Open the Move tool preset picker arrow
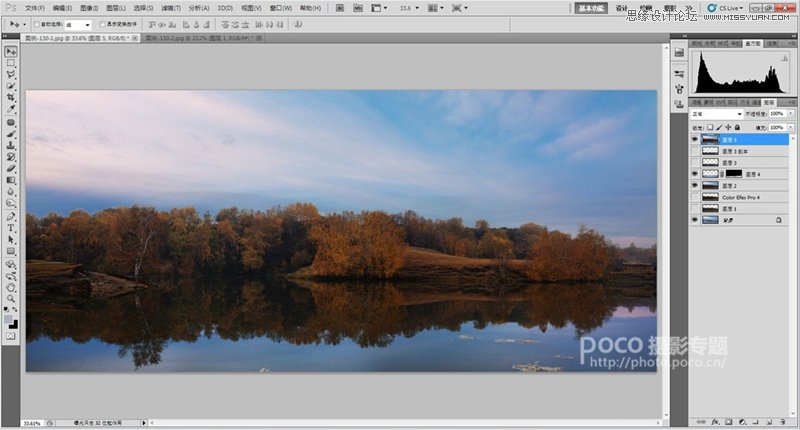 pyautogui.click(x=23, y=24)
